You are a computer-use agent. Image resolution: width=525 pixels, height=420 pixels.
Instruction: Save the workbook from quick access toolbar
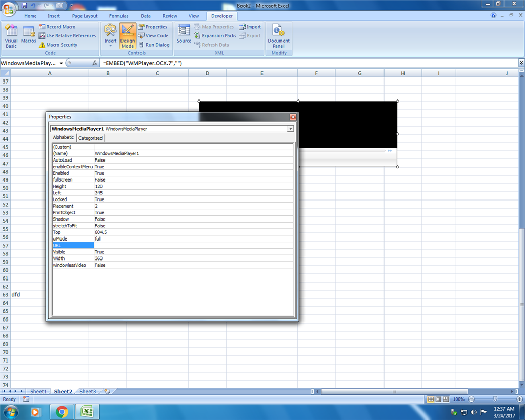pos(24,5)
